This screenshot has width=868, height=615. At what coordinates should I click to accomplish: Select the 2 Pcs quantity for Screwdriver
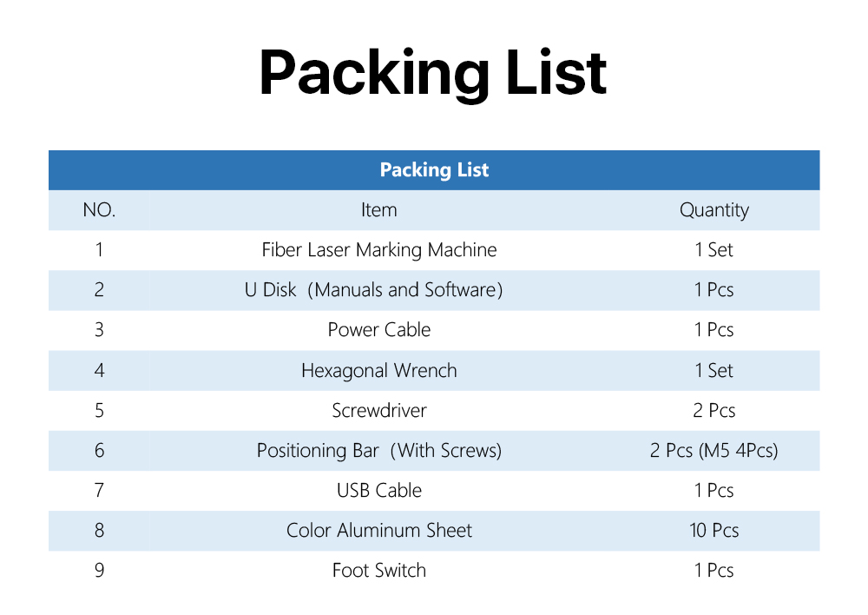pyautogui.click(x=714, y=411)
